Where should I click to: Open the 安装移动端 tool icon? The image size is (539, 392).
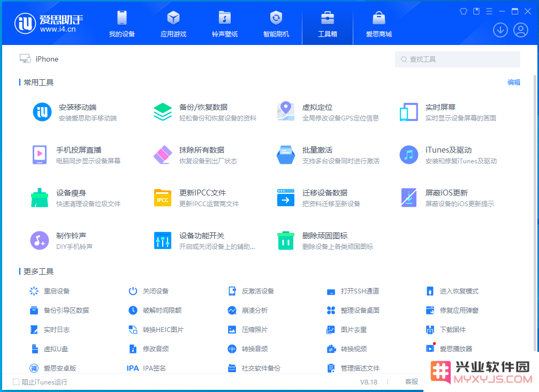pos(42,112)
